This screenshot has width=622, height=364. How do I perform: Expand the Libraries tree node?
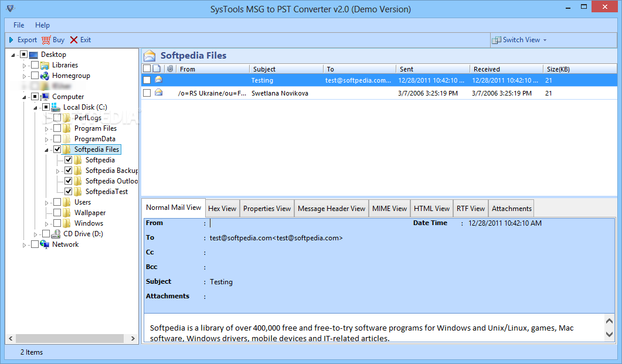24,66
